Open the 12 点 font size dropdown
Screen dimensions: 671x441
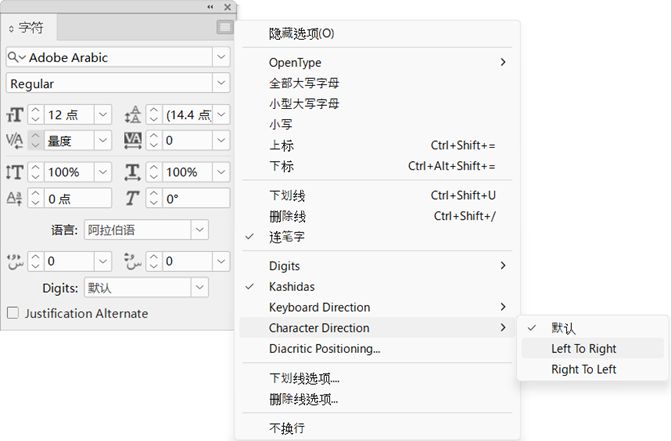click(x=103, y=115)
